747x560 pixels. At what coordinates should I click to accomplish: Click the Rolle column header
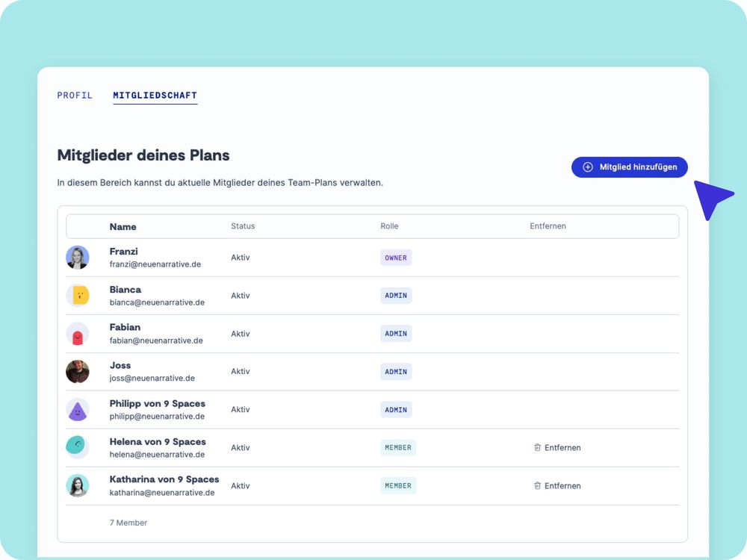(x=389, y=226)
